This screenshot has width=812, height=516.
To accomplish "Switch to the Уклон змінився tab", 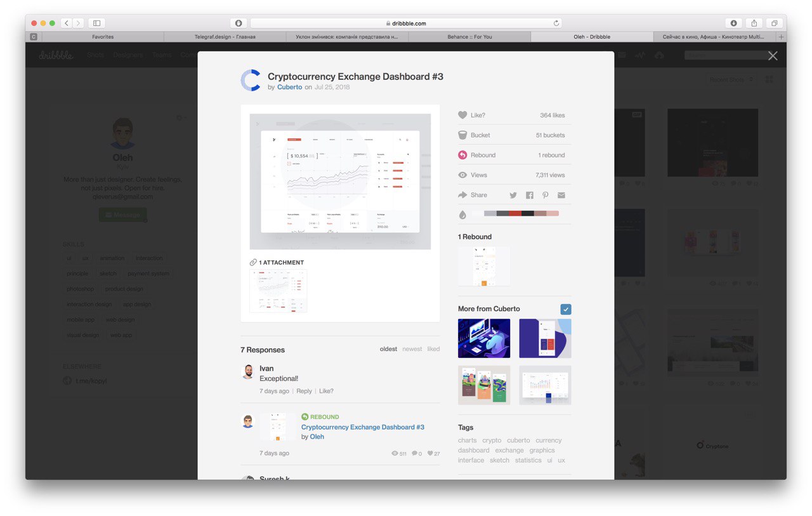I will (x=347, y=37).
